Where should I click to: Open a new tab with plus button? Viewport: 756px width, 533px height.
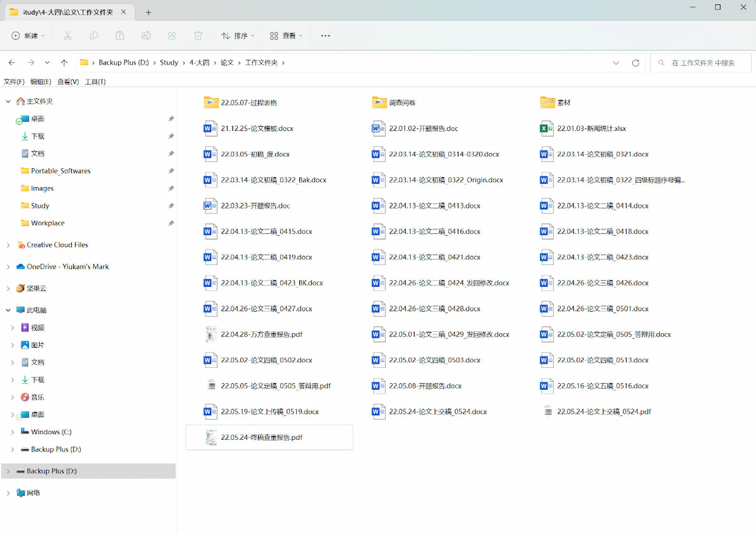149,13
